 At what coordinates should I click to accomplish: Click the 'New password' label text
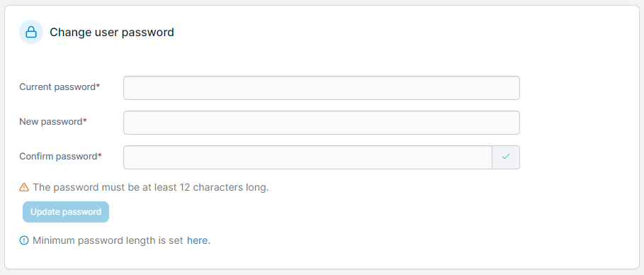point(51,122)
